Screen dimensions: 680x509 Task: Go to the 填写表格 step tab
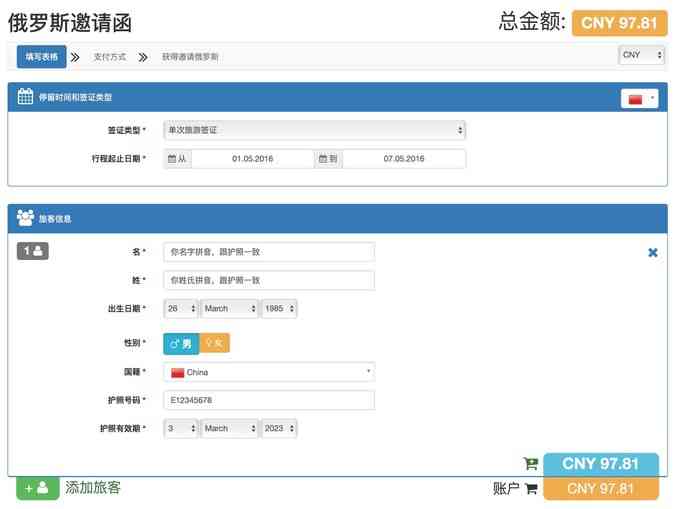tap(40, 57)
